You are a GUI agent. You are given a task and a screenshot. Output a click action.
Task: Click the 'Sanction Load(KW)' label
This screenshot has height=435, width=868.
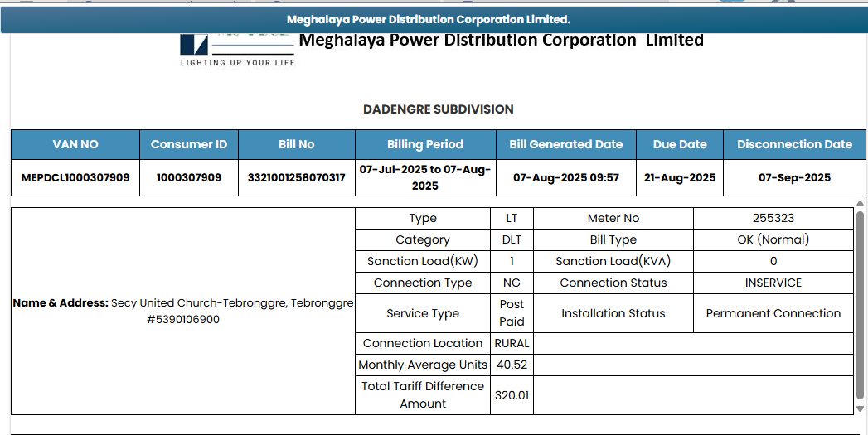[423, 261]
